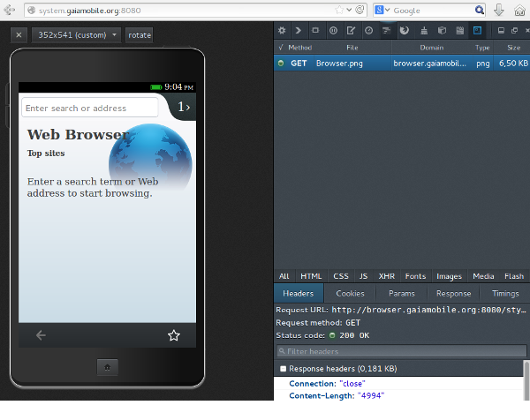Viewport: 530px width, 420px height.
Task: Switch to the Web Console tool
Action: pos(299,30)
